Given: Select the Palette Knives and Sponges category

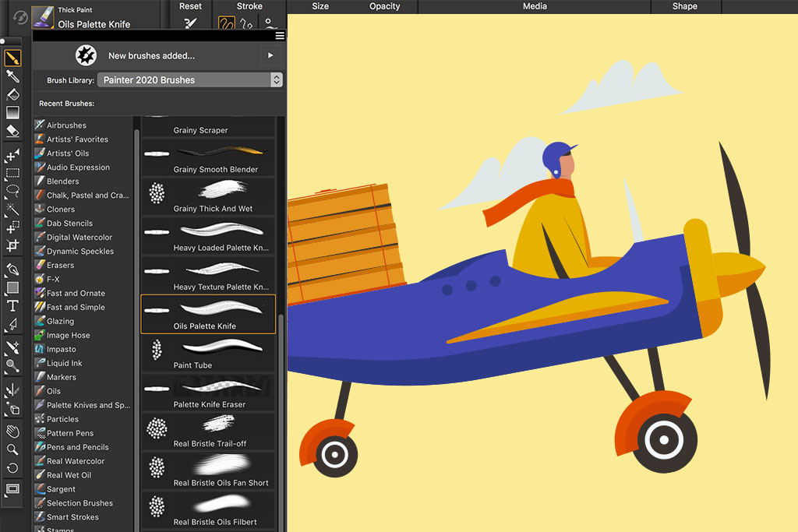Looking at the screenshot, I should (83, 405).
